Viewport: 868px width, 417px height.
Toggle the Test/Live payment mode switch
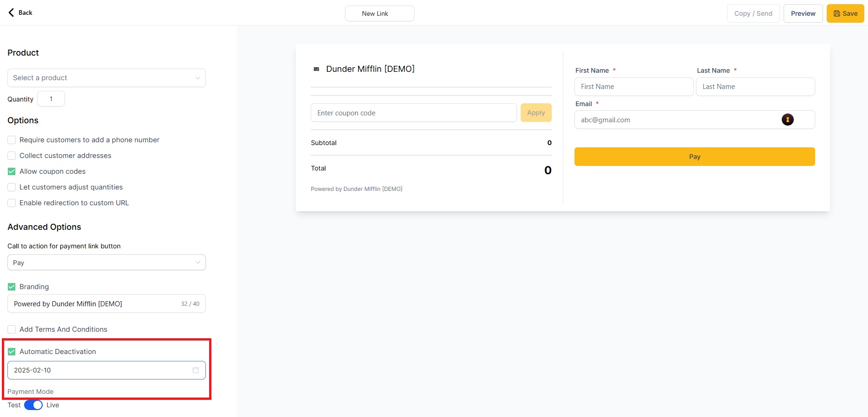33,405
